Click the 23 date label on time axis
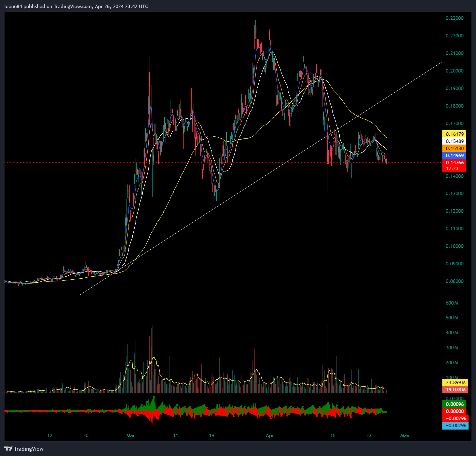 pos(369,435)
